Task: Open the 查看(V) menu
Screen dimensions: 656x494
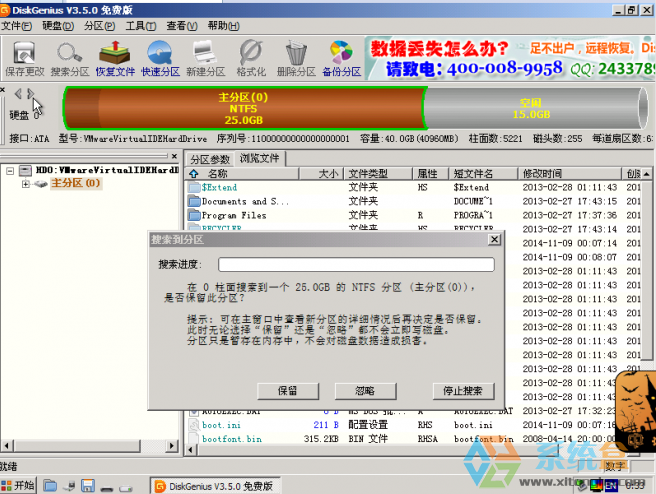Action: click(182, 26)
